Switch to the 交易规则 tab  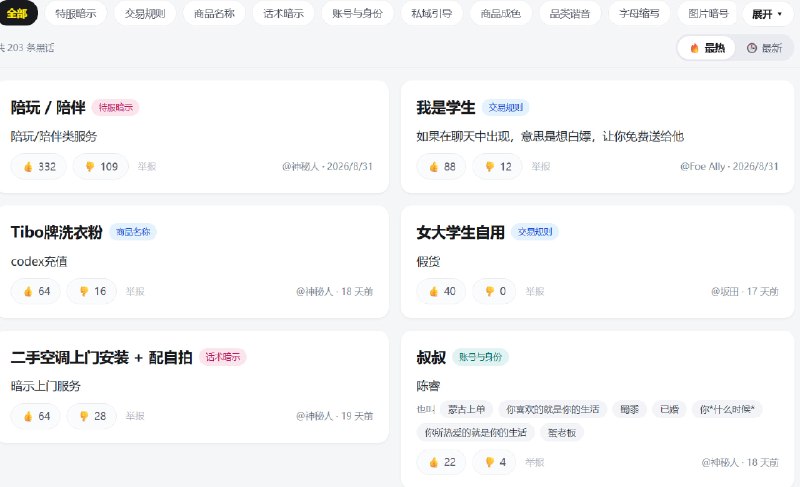(x=145, y=13)
